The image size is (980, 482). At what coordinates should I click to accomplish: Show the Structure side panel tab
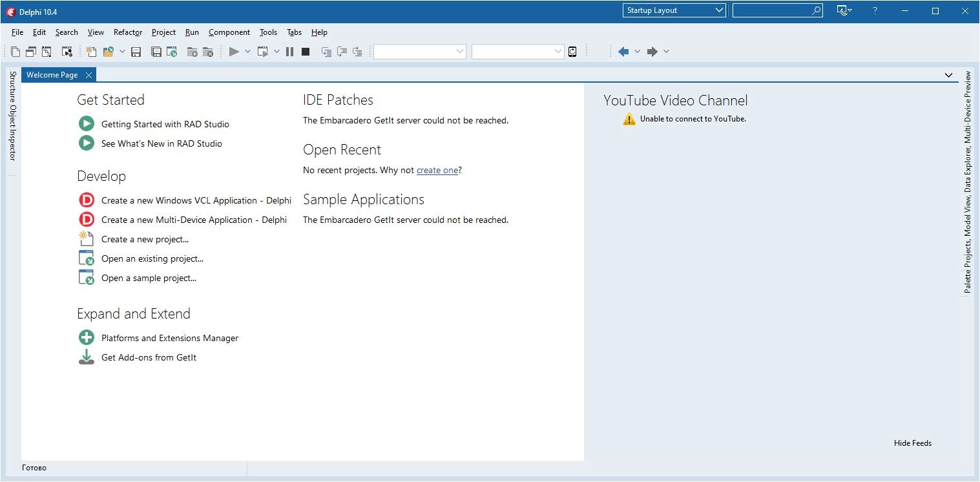point(12,86)
